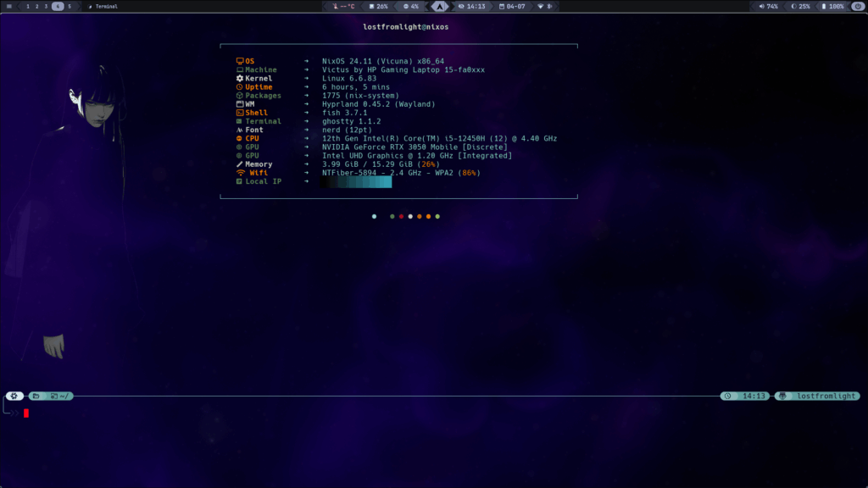The image size is (868, 488).
Task: Click the red terminal cursor at the prompt
Action: pos(26,413)
